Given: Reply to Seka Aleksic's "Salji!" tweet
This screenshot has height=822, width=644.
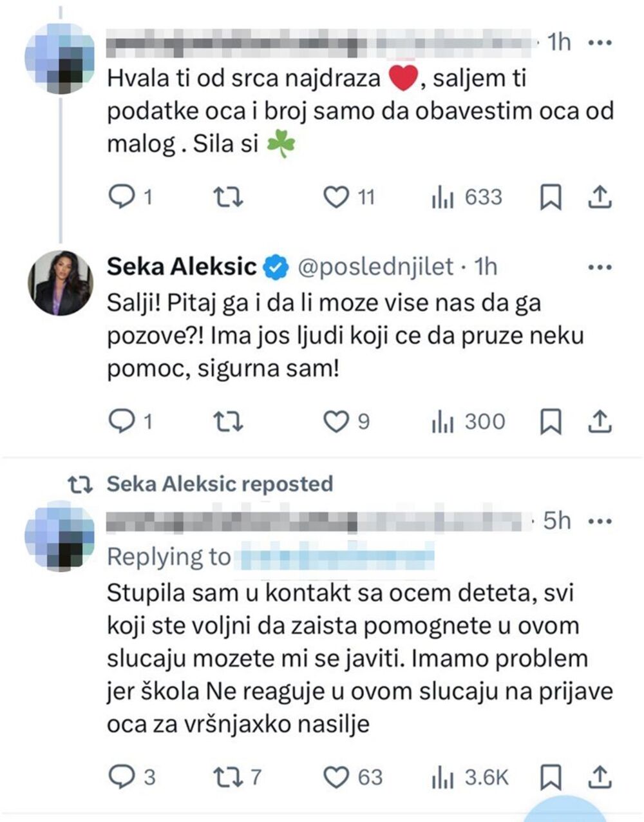Looking at the screenshot, I should [x=120, y=421].
